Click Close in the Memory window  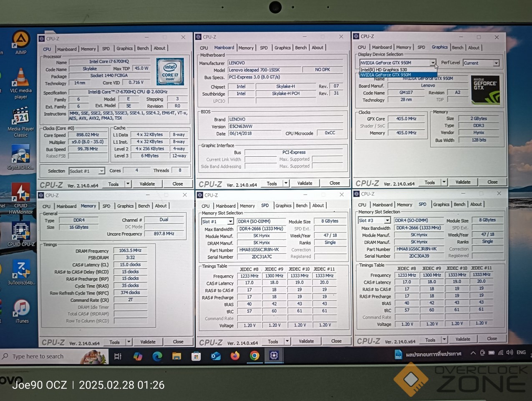pos(178,342)
